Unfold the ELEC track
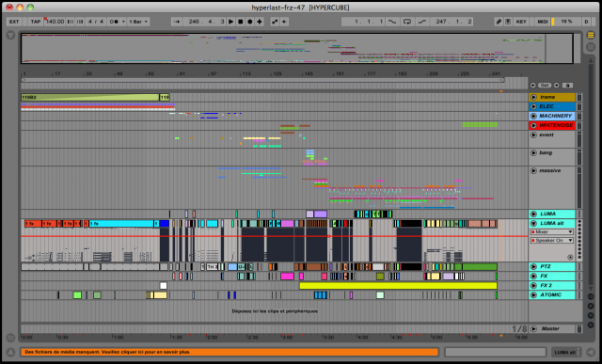This screenshot has width=602, height=364. point(533,106)
